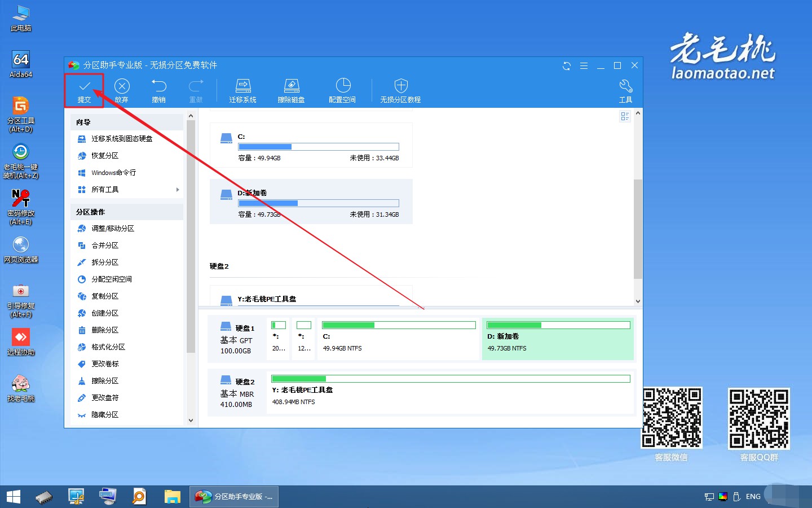The image size is (812, 508).
Task: Click the refresh icon in title bar
Action: click(567, 66)
